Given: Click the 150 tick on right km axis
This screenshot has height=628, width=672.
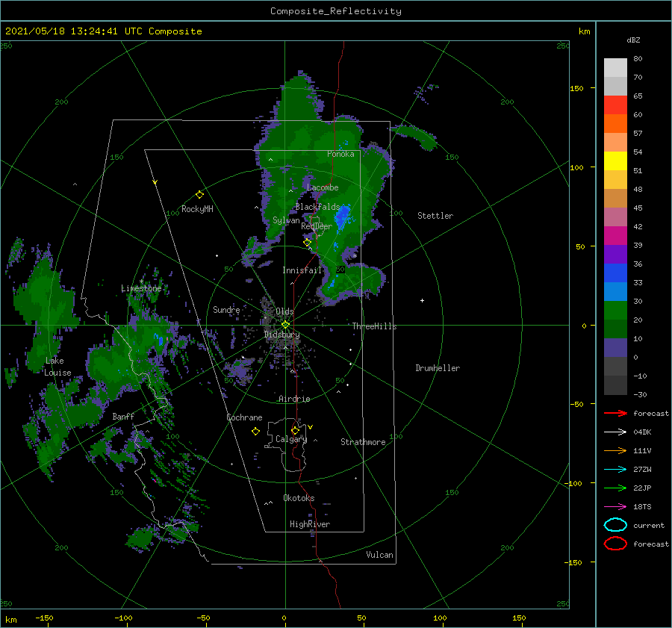Looking at the screenshot, I should click(576, 88).
